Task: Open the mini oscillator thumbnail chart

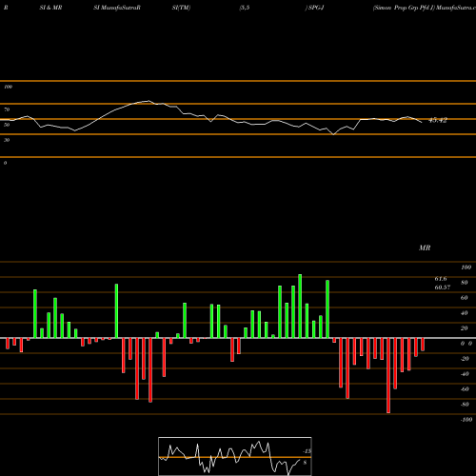Action: click(x=235, y=456)
